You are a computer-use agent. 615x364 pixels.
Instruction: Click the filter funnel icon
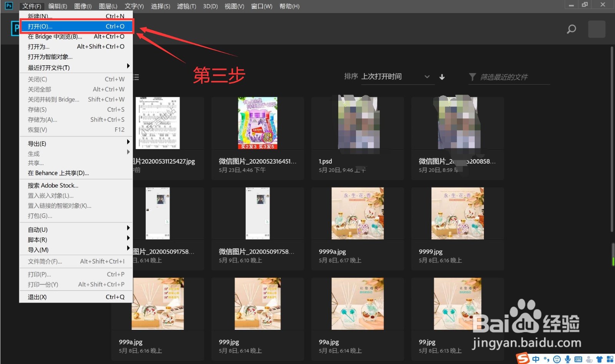click(472, 77)
